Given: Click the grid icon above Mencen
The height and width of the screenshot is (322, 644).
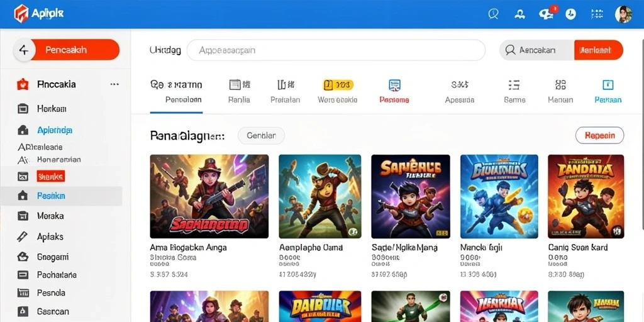Looking at the screenshot, I should [560, 85].
